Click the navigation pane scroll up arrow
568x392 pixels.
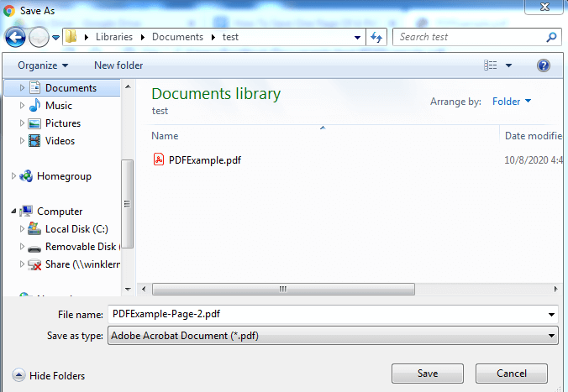(128, 86)
